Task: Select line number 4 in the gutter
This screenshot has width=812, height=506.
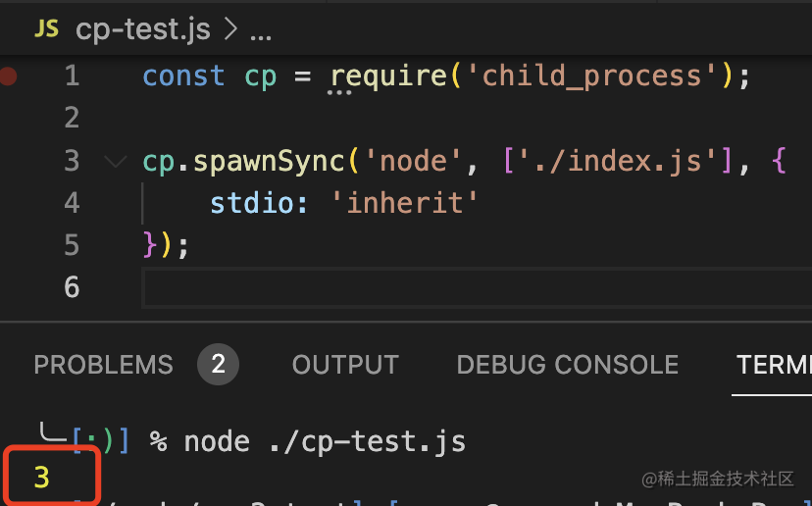Action: tap(71, 203)
